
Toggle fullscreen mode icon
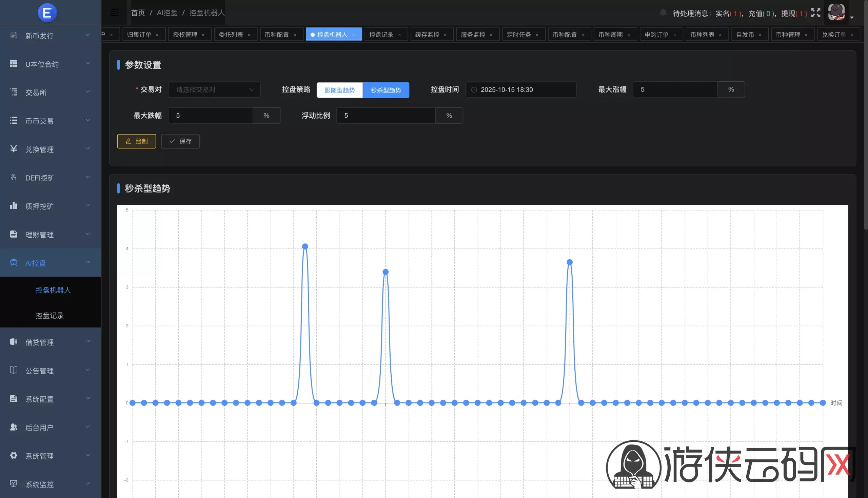pos(815,13)
